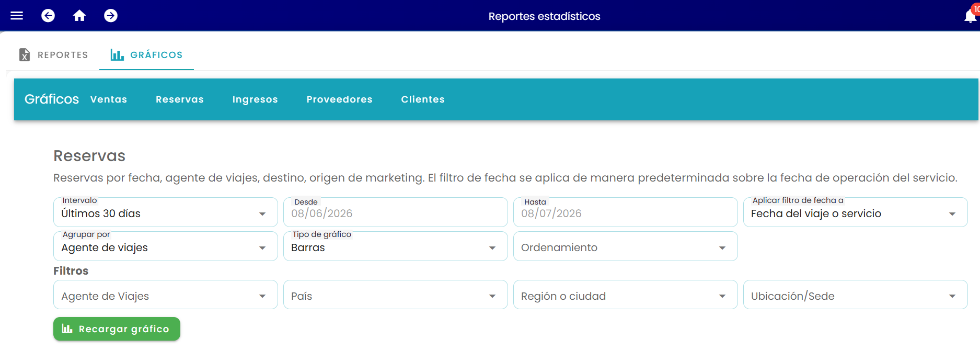Go back with the left arrow icon
Screen dimensions: 980x350
pyautogui.click(x=48, y=16)
